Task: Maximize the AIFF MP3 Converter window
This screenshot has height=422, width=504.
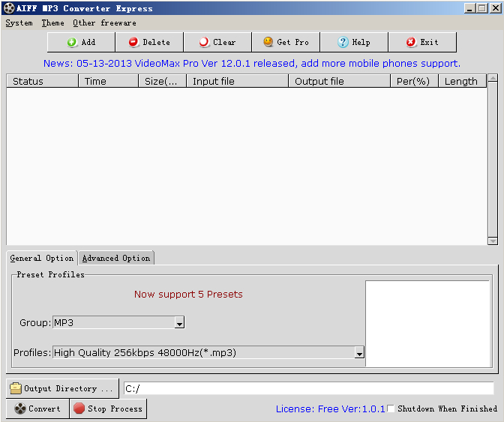Action: [x=481, y=8]
